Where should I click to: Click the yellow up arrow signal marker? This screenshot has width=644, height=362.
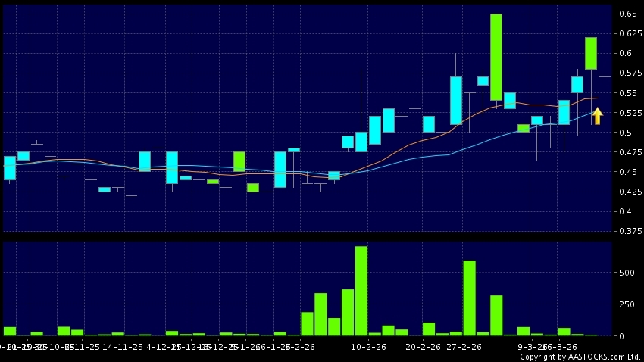coord(597,116)
